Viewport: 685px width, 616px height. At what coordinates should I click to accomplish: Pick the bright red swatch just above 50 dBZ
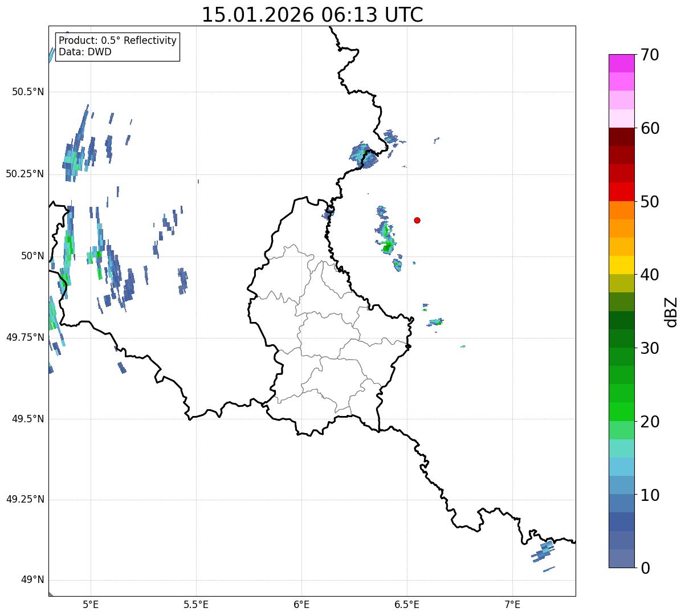(x=621, y=192)
